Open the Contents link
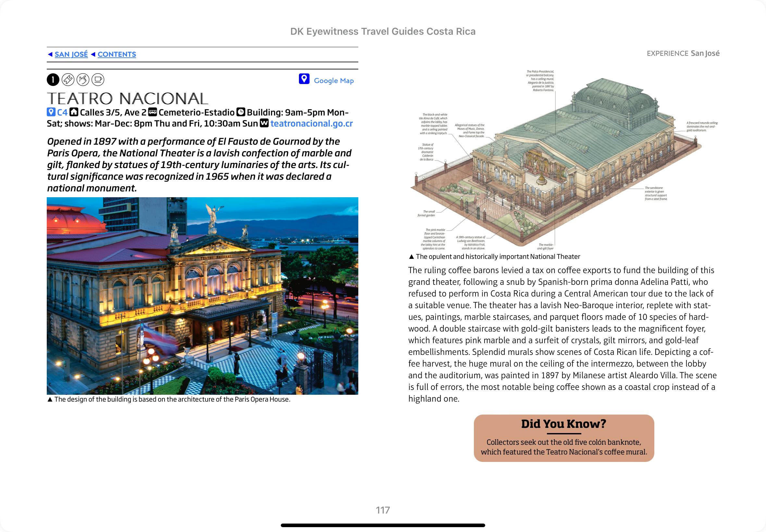 pos(117,54)
